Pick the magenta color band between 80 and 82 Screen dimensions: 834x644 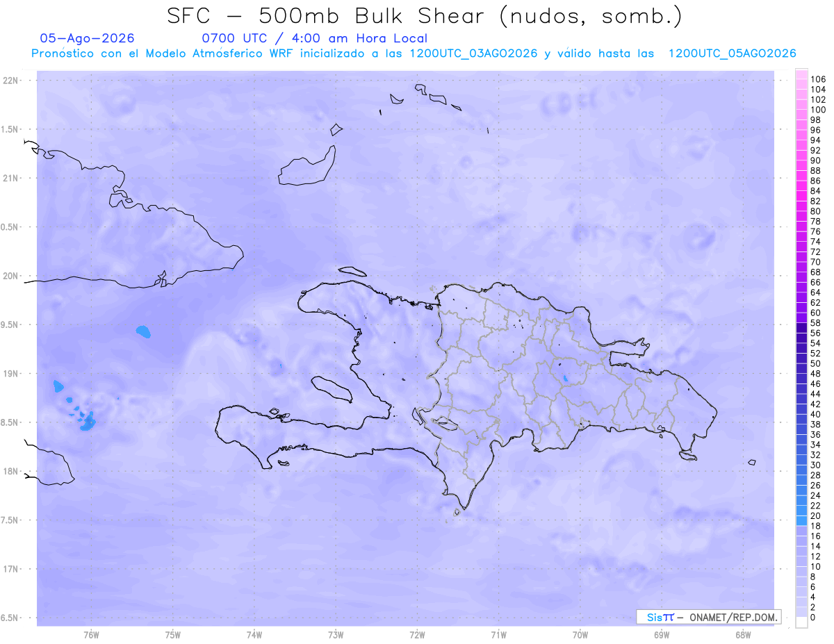pyautogui.click(x=801, y=206)
